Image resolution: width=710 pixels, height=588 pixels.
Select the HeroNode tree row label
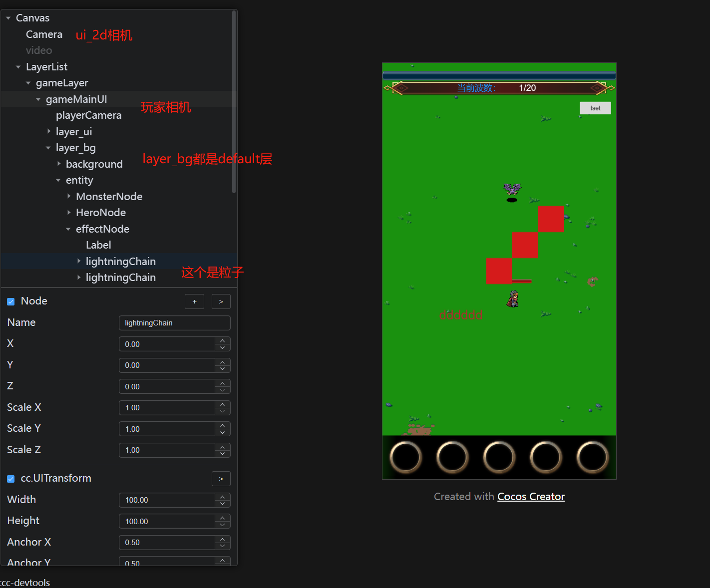pyautogui.click(x=101, y=213)
